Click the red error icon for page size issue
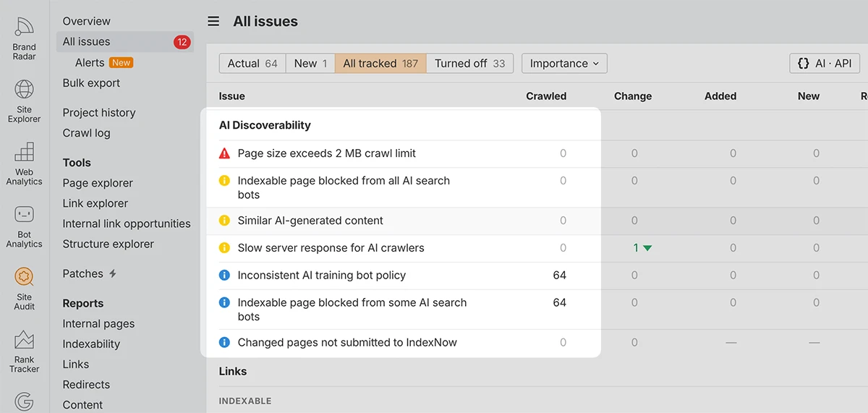Viewport: 868px width, 413px height. 224,153
